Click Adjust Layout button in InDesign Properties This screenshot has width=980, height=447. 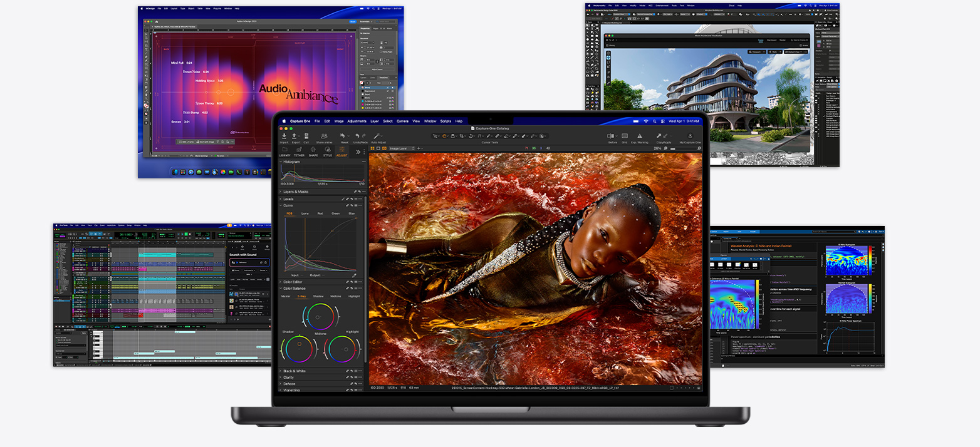coord(377,69)
